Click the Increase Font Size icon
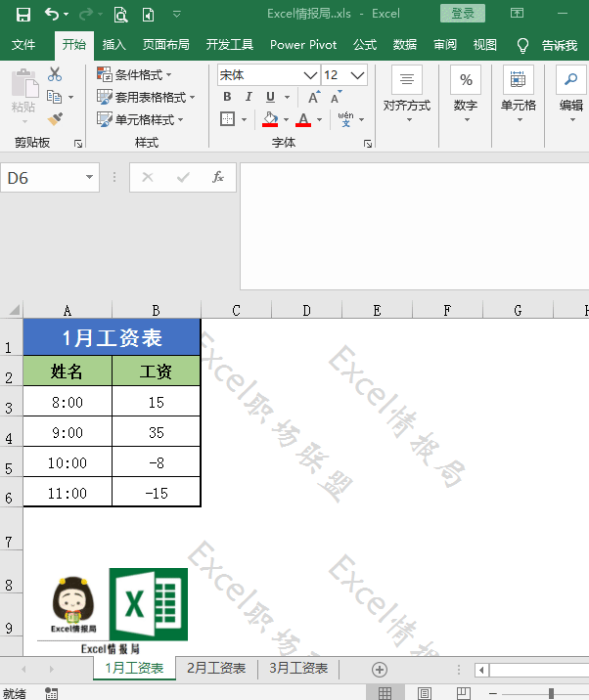Viewport: 589px width, 700px height. pos(314,97)
